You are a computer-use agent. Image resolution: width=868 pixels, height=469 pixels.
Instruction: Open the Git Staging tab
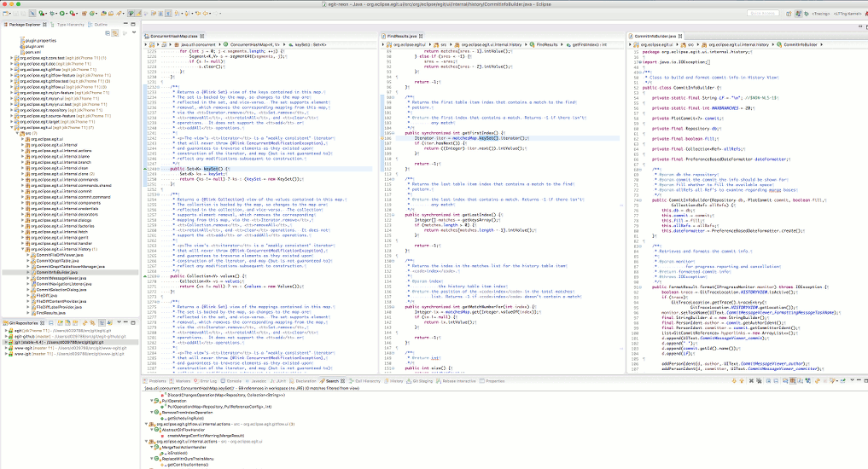click(422, 380)
